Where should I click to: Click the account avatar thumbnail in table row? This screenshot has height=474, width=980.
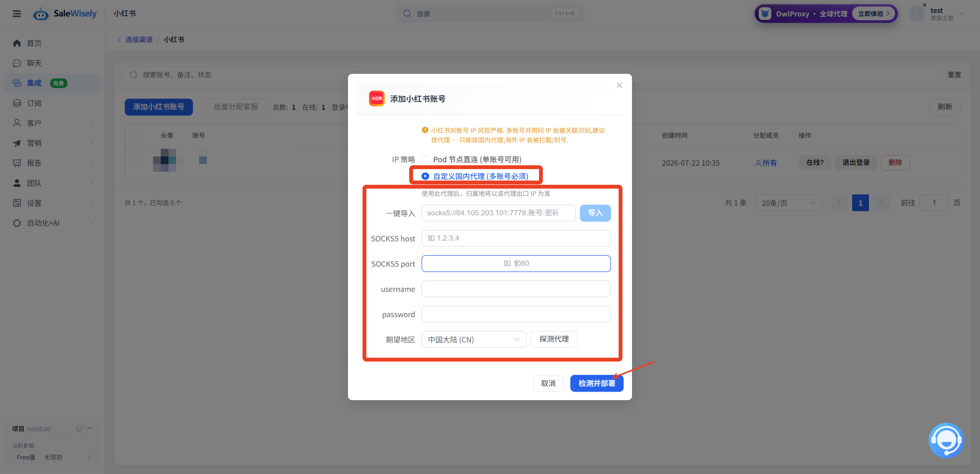pyautogui.click(x=165, y=160)
